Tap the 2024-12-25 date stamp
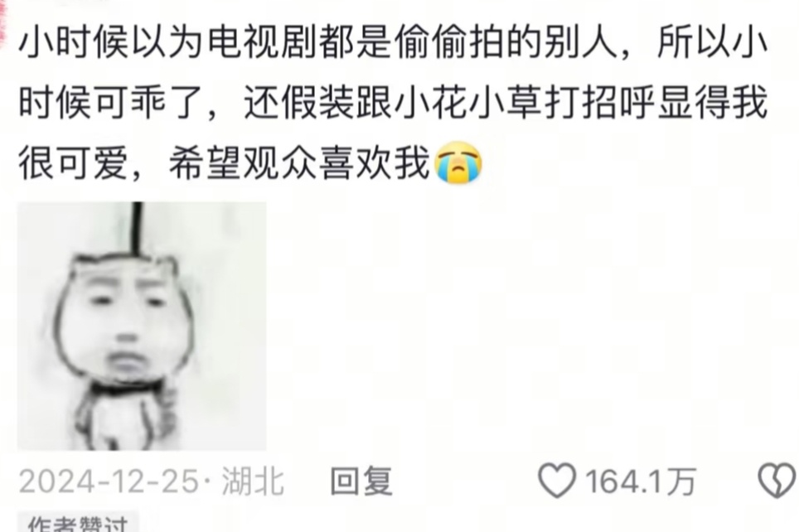This screenshot has height=532, width=799. point(109,481)
